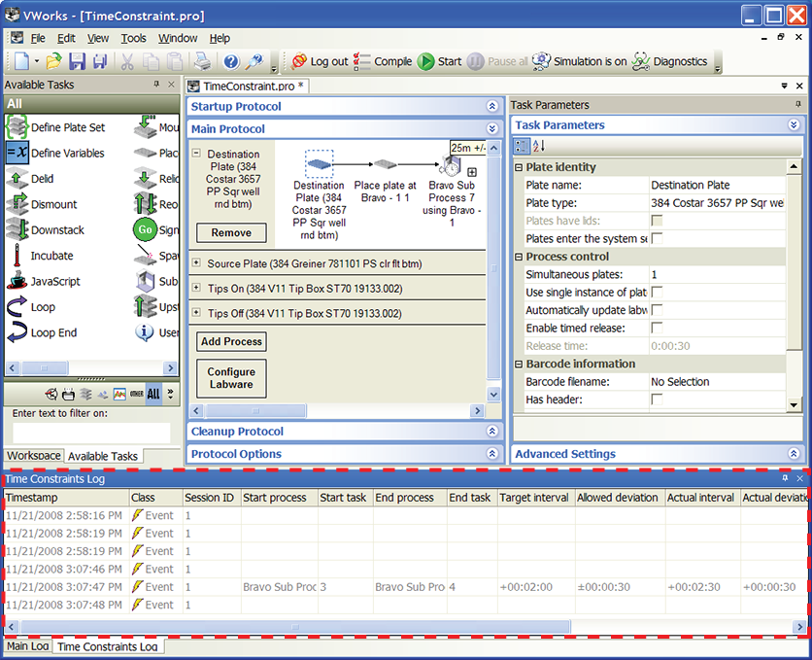
Task: Check the barcode Has header box
Action: (658, 399)
